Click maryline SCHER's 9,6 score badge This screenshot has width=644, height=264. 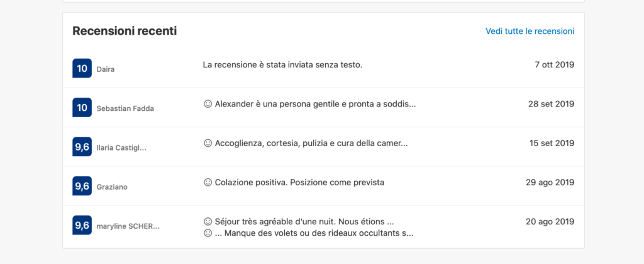82,226
